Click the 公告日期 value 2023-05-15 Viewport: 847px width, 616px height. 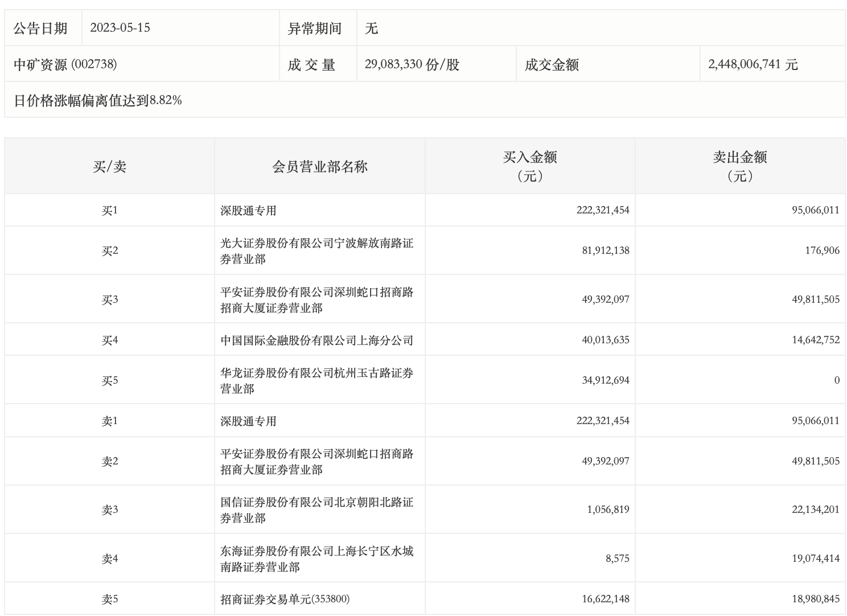click(x=120, y=28)
